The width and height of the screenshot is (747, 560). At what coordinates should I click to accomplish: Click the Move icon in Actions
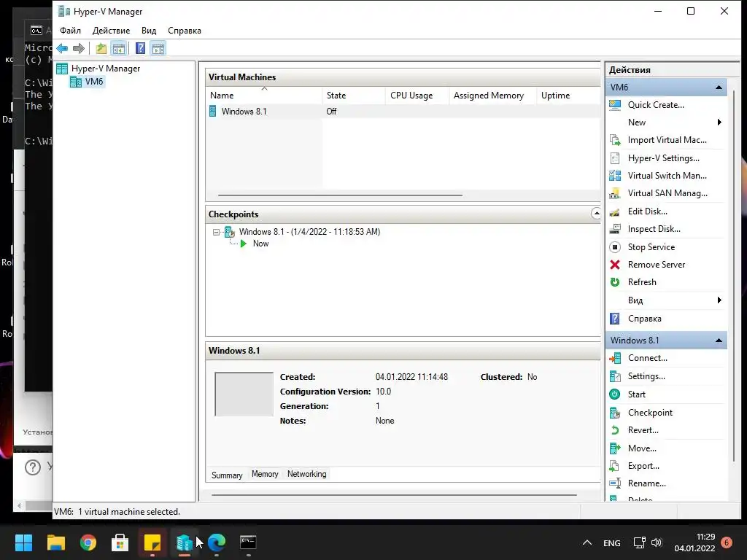point(615,448)
